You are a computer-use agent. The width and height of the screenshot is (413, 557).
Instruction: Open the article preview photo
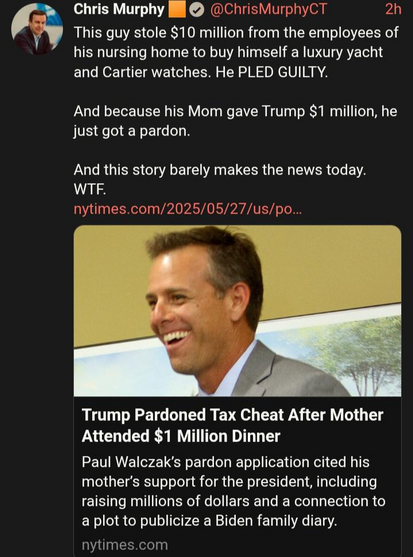238,311
